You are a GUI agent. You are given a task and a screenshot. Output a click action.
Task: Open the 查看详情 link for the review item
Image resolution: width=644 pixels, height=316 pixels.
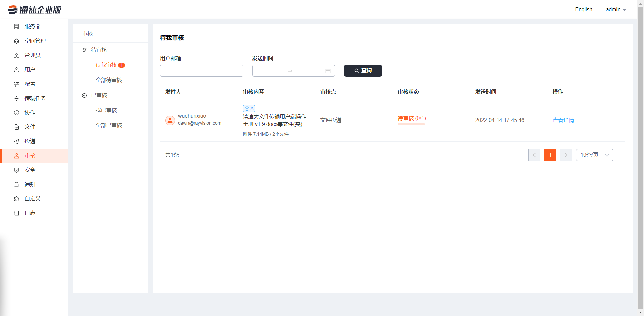coord(563,120)
